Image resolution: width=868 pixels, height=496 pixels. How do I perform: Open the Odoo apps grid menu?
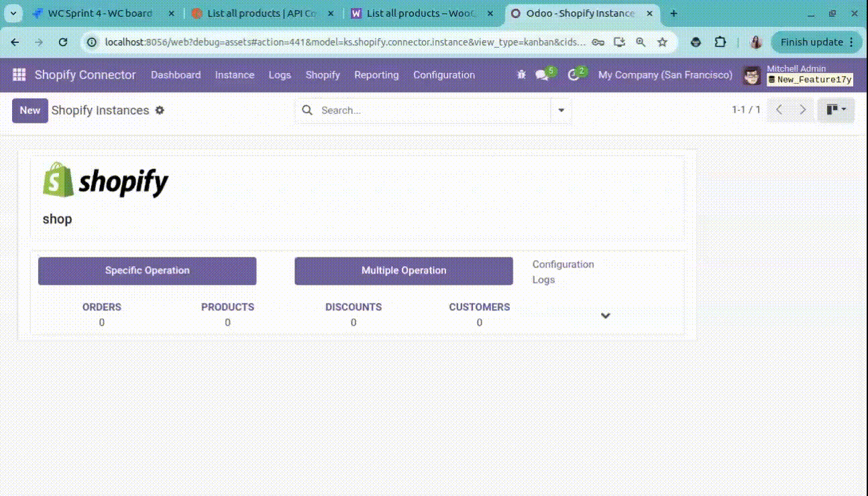[x=19, y=75]
